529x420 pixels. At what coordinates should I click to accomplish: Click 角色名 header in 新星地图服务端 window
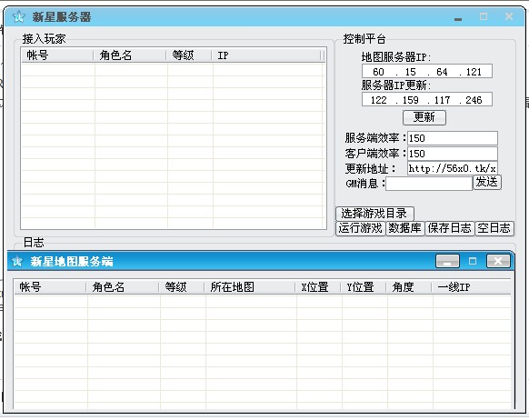click(123, 287)
